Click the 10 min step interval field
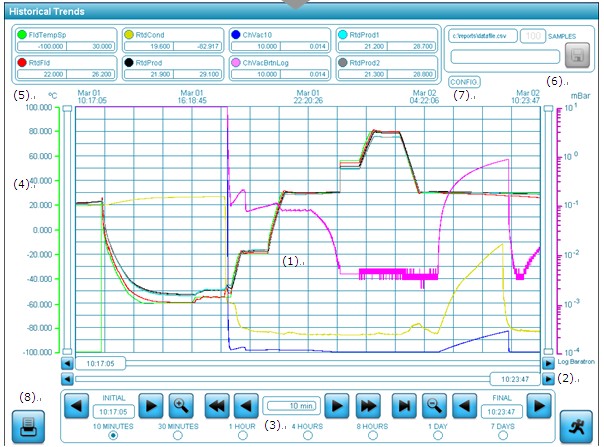 point(292,406)
